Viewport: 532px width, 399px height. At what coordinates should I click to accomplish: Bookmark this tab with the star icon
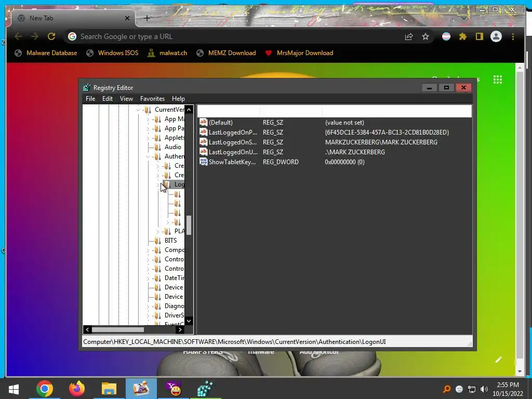coord(425,37)
